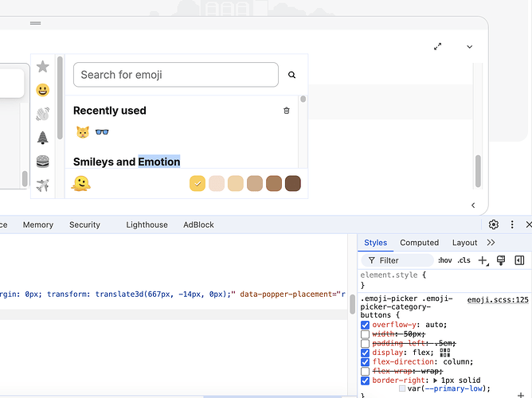
Task: Select medium-light skin tone swatch
Action: [236, 183]
